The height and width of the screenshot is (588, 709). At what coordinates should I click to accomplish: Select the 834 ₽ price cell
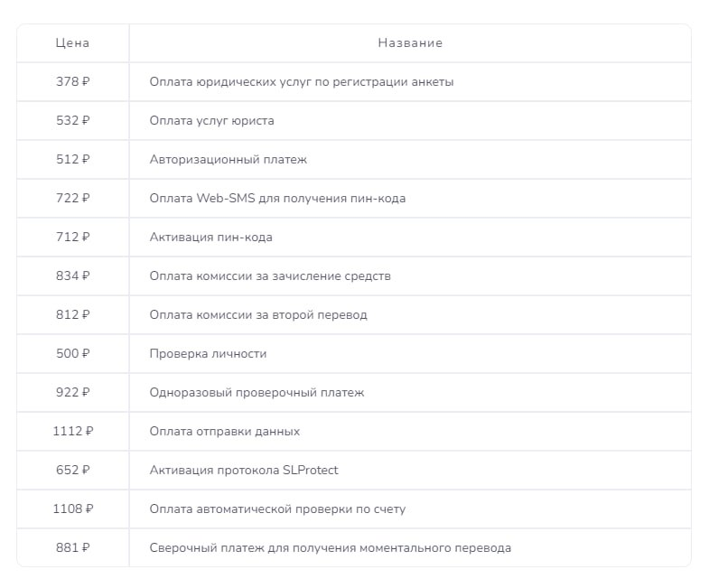(x=73, y=276)
